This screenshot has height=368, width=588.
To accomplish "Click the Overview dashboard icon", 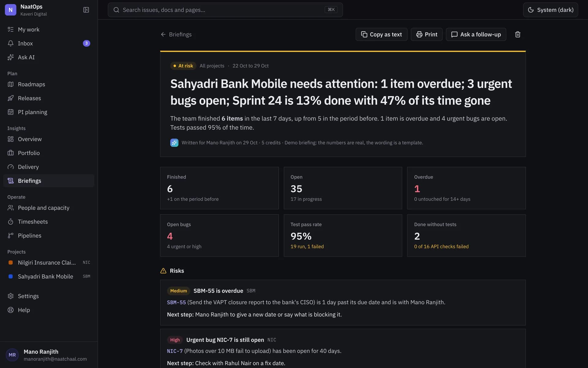I will (11, 139).
